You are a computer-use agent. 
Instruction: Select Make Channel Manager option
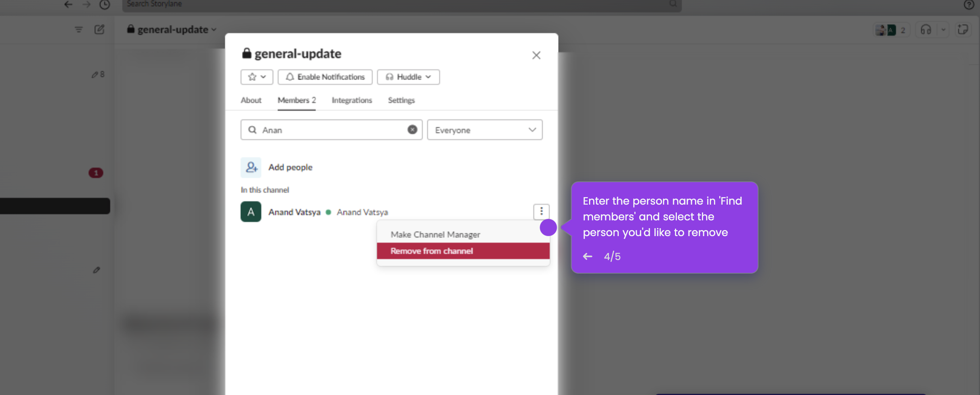(435, 235)
